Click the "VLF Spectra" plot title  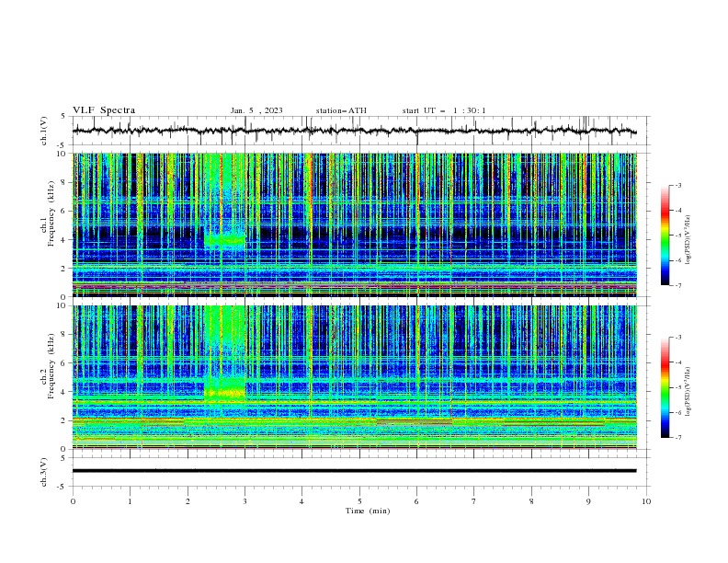pyautogui.click(x=104, y=110)
